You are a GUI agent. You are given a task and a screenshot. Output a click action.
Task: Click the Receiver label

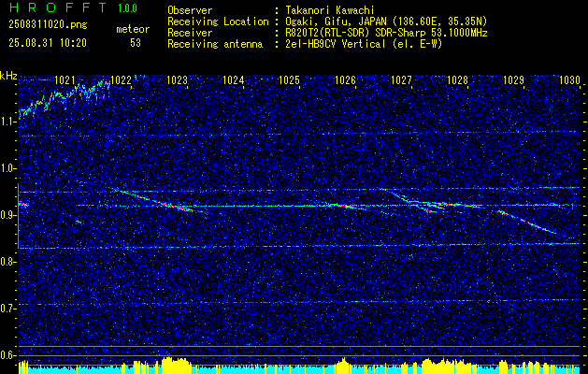[x=190, y=33]
